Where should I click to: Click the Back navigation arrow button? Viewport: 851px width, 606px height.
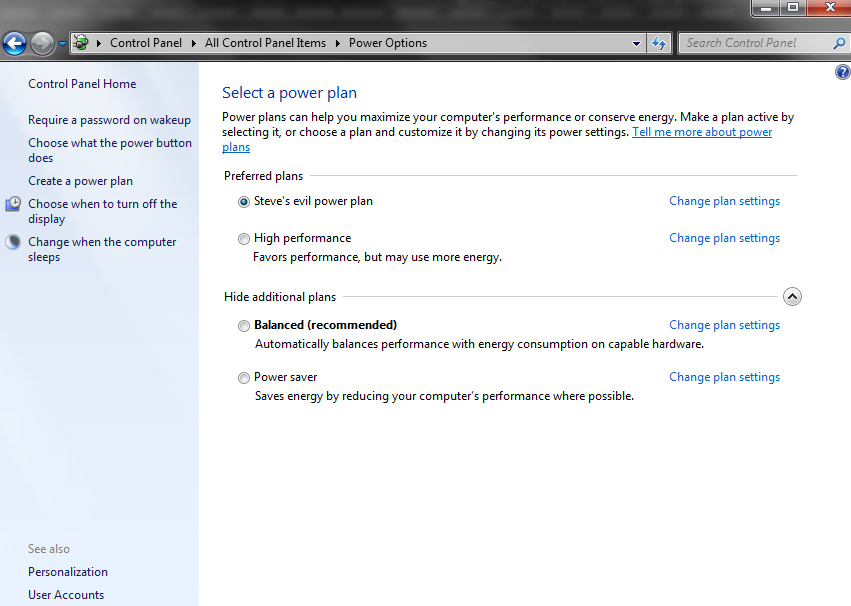[14, 43]
